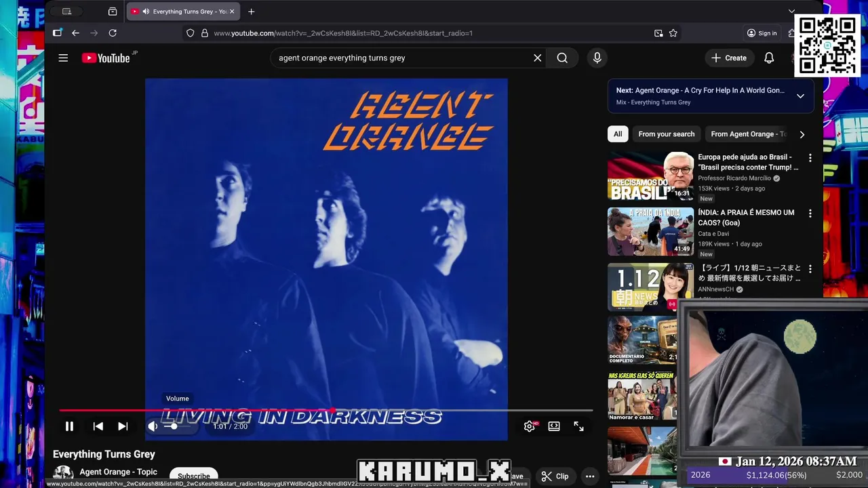The image size is (868, 488).
Task: Start voice search with microphone
Action: click(597, 58)
